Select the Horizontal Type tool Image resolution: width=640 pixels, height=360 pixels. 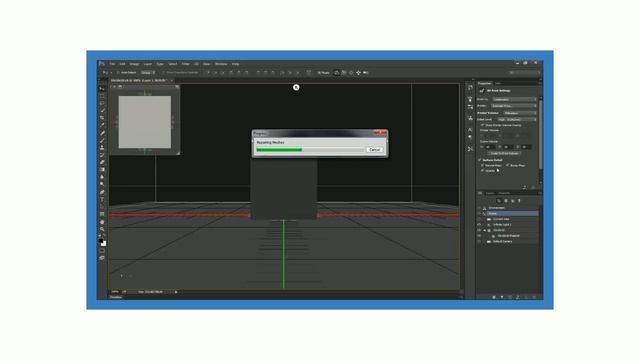(102, 200)
